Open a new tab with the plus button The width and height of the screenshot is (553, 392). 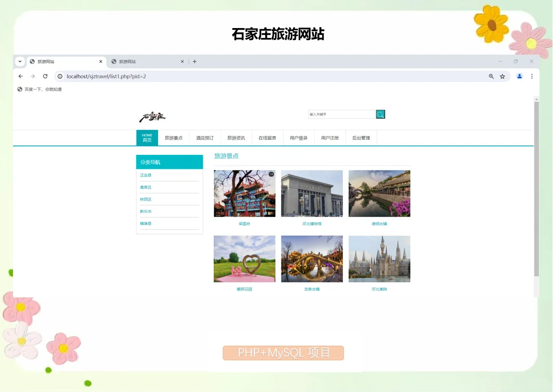(195, 61)
